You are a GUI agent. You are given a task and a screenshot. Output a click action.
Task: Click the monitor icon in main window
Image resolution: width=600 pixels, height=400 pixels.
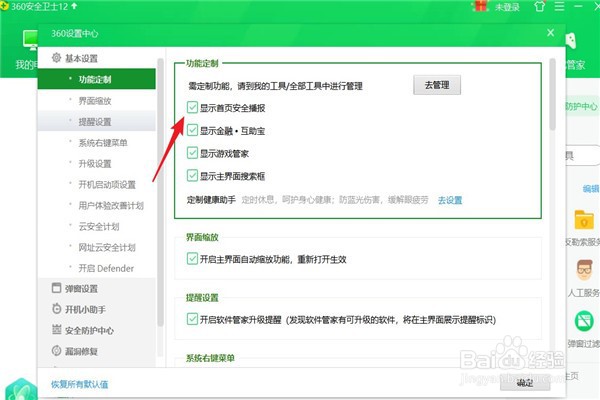[31, 40]
